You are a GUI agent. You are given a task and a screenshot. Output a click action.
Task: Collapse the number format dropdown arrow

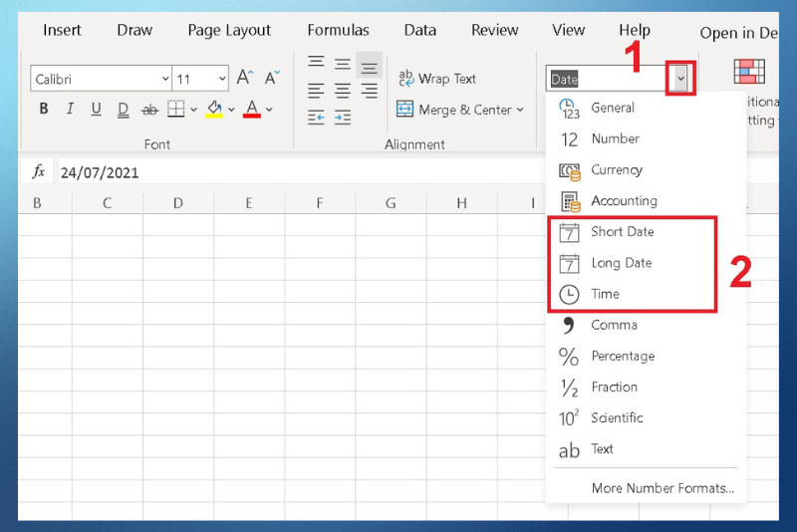click(x=680, y=79)
